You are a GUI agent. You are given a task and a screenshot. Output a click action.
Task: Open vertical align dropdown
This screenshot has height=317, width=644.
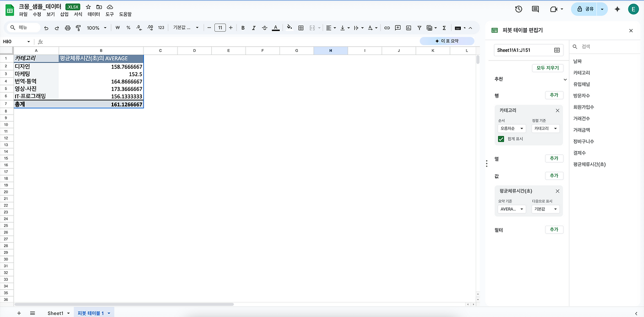click(345, 28)
